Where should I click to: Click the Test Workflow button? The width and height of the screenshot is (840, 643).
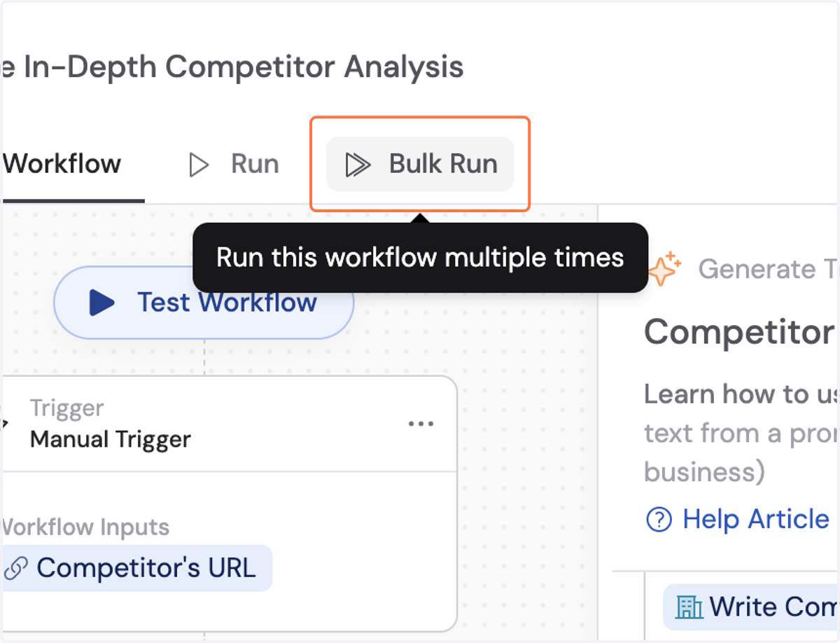coord(204,303)
